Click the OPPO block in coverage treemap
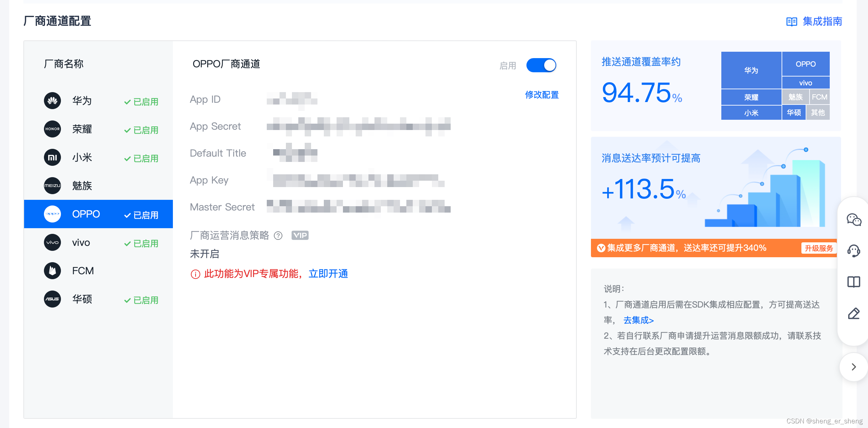 point(806,64)
